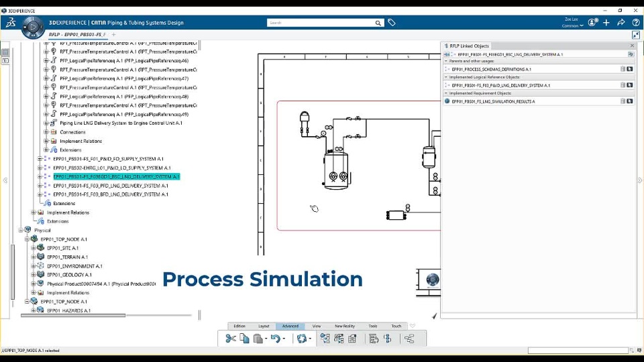This screenshot has width=644, height=362.
Task: Click the Undo arrow icon
Action: pyautogui.click(x=276, y=339)
